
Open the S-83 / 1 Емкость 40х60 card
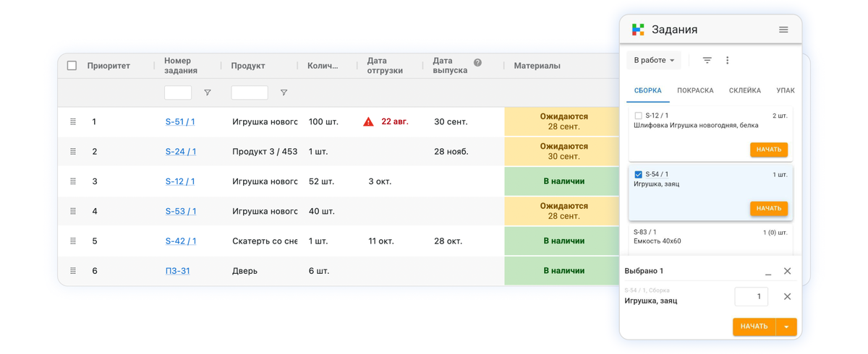coord(710,239)
